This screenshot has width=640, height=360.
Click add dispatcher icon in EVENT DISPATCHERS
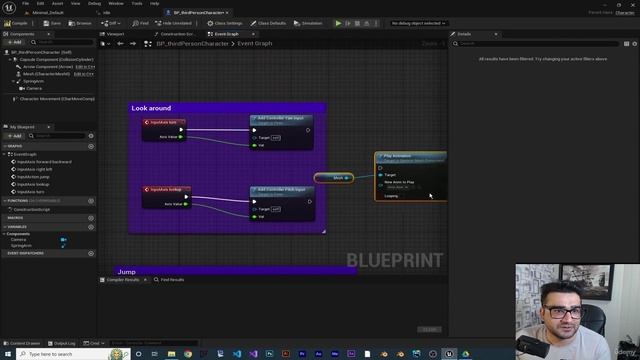(91, 253)
